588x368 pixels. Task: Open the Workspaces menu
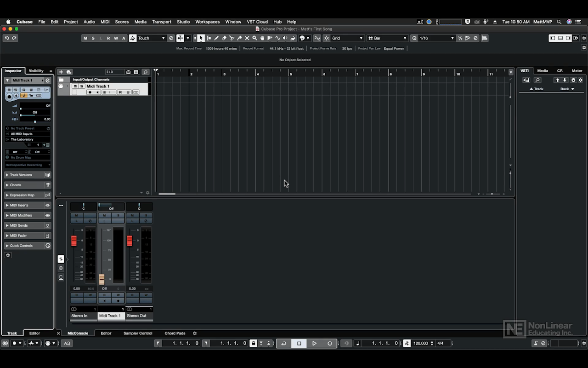coord(208,22)
